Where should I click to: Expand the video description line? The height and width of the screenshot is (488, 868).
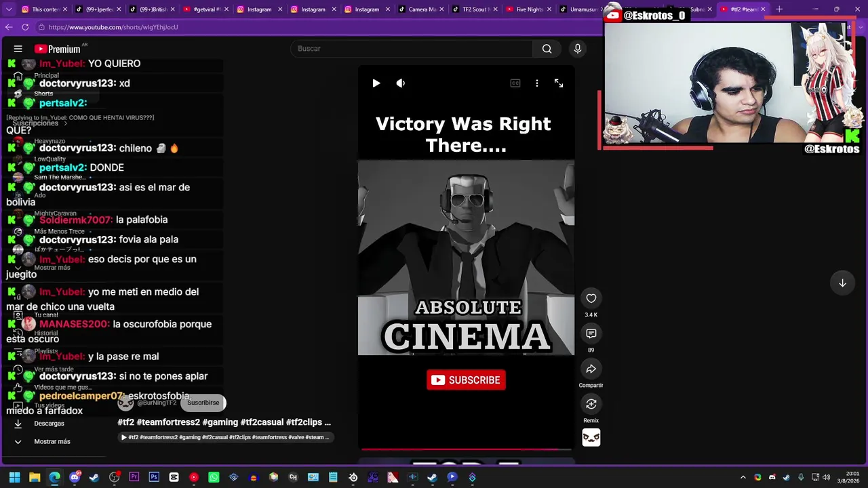click(x=226, y=437)
